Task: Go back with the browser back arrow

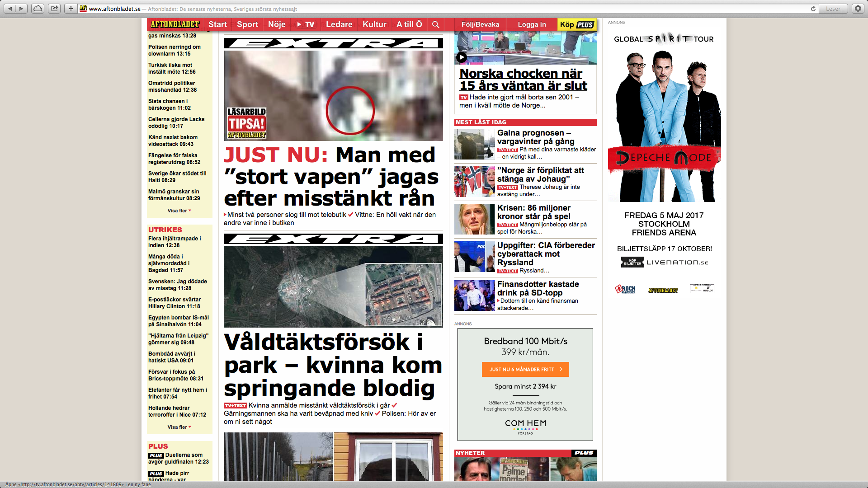Action: pyautogui.click(x=10, y=9)
